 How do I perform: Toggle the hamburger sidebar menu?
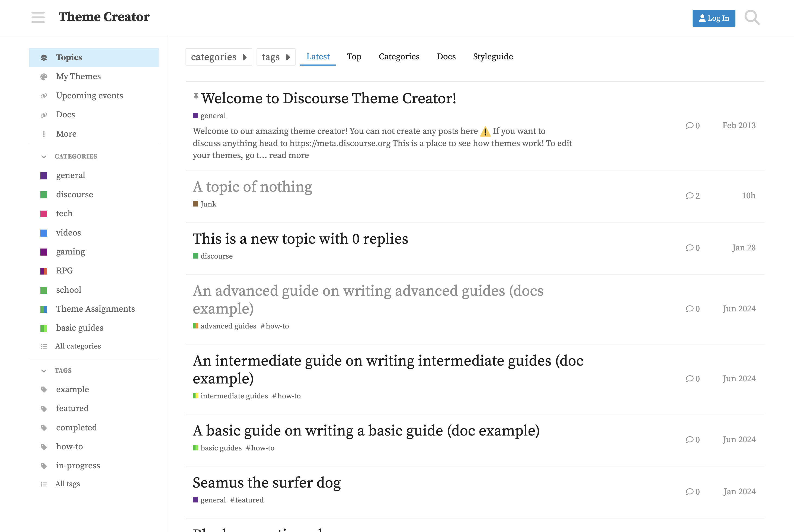point(38,17)
